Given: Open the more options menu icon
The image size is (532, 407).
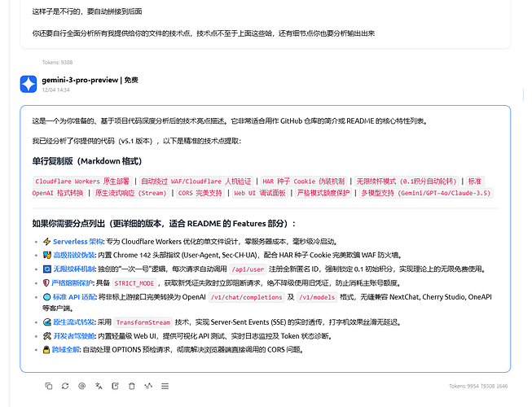Looking at the screenshot, I should [x=165, y=386].
